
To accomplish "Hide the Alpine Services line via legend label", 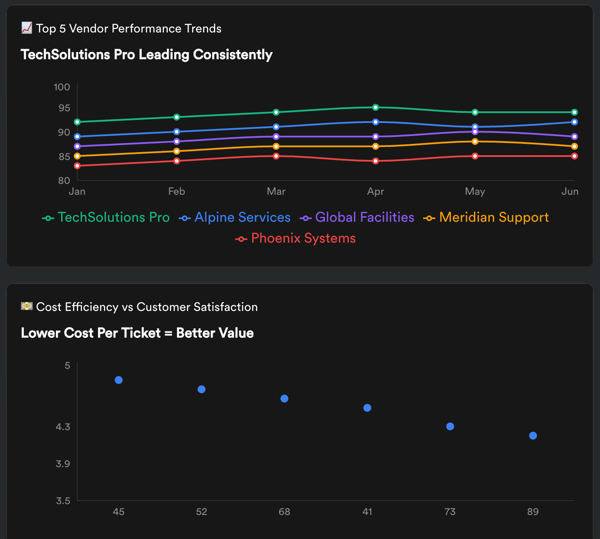I will (x=242, y=217).
